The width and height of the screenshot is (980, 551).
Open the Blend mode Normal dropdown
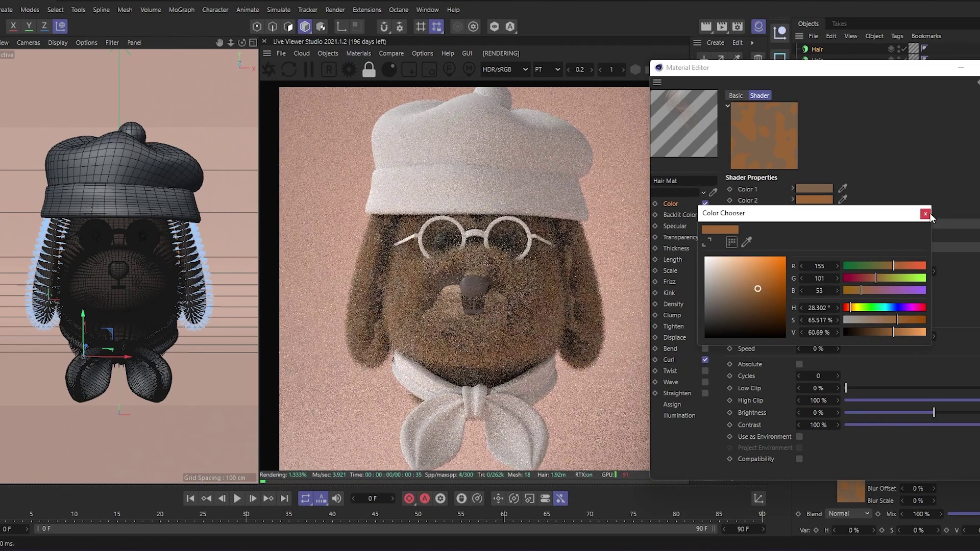click(x=849, y=514)
